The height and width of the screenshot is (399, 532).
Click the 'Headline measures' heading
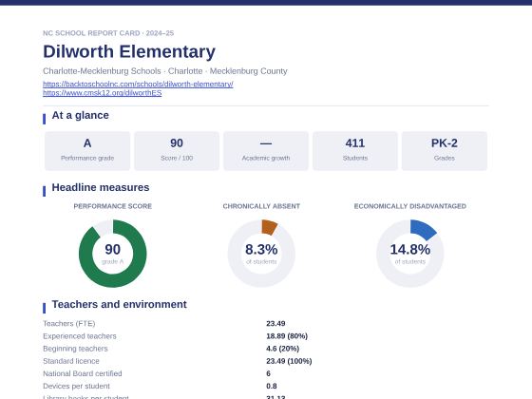pos(101,187)
